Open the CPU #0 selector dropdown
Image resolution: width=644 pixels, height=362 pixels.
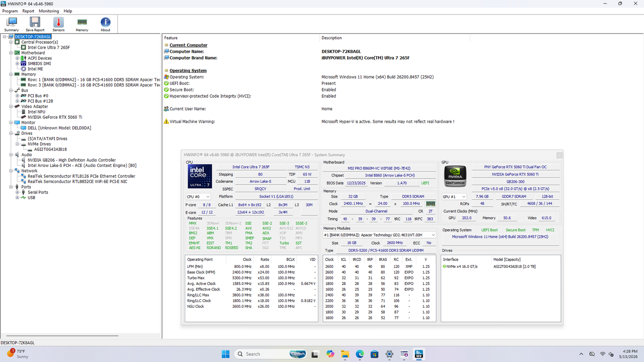point(198,197)
